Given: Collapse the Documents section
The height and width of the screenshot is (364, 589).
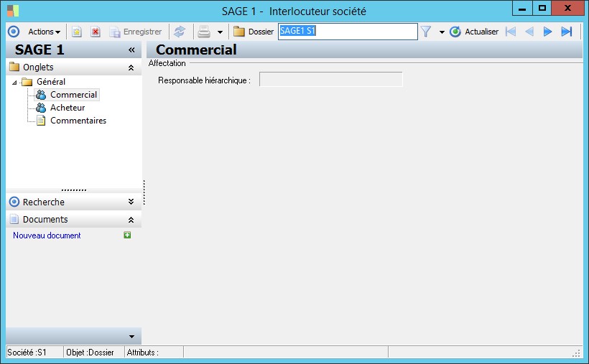Looking at the screenshot, I should point(131,220).
